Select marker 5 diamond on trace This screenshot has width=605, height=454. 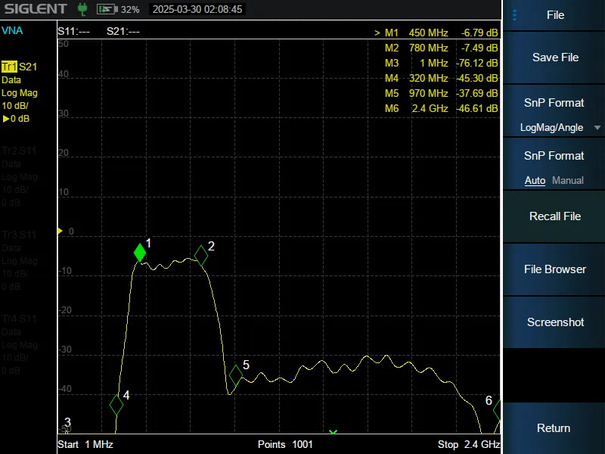point(236,375)
